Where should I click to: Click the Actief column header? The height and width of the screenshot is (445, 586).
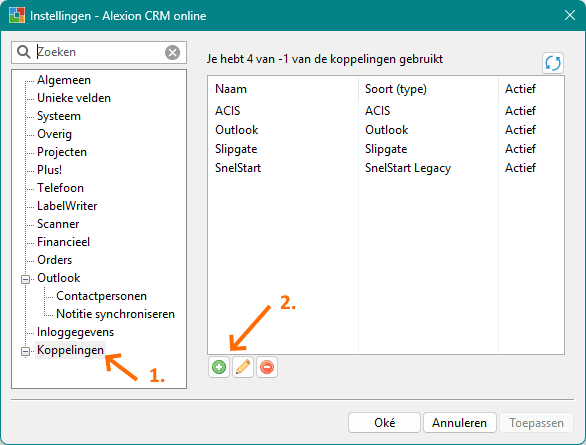point(520,89)
